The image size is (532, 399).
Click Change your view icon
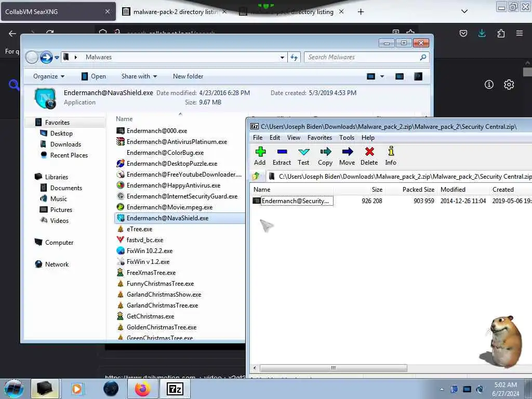pos(371,76)
